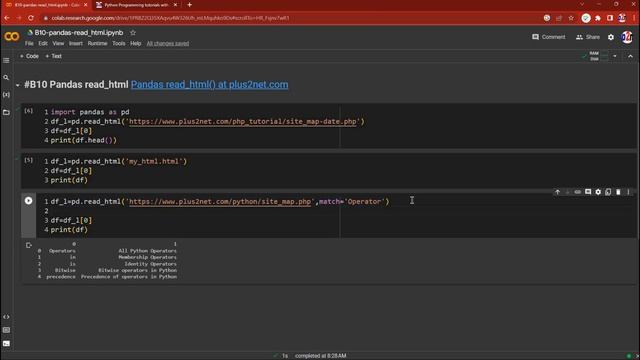Click the 'import pandas as pd' code line
This screenshot has width=640, height=360.
click(90, 112)
